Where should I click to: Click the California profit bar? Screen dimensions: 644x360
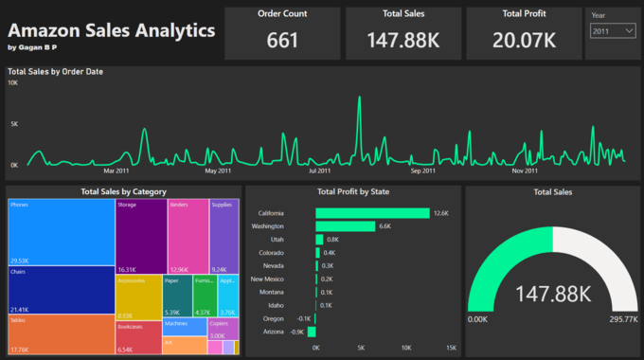pyautogui.click(x=372, y=213)
